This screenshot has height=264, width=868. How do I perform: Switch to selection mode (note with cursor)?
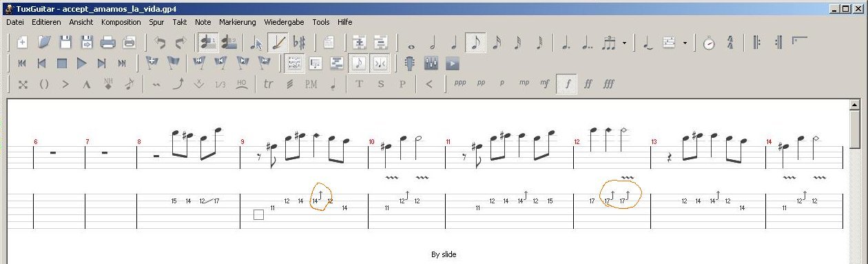[257, 43]
